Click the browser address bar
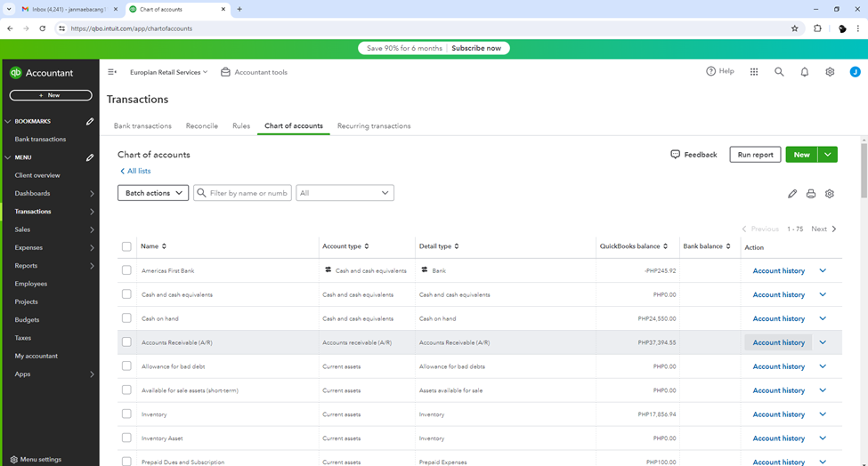Viewport: 868px width, 466px height. click(x=421, y=28)
